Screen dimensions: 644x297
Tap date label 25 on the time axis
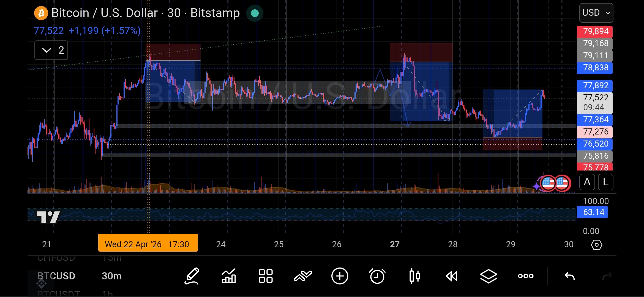[279, 244]
